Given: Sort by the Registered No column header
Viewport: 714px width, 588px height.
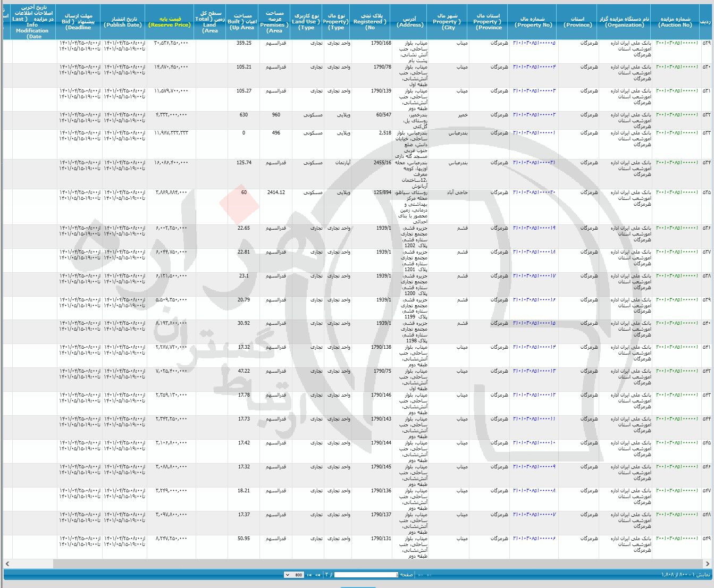Looking at the screenshot, I should 371,22.
